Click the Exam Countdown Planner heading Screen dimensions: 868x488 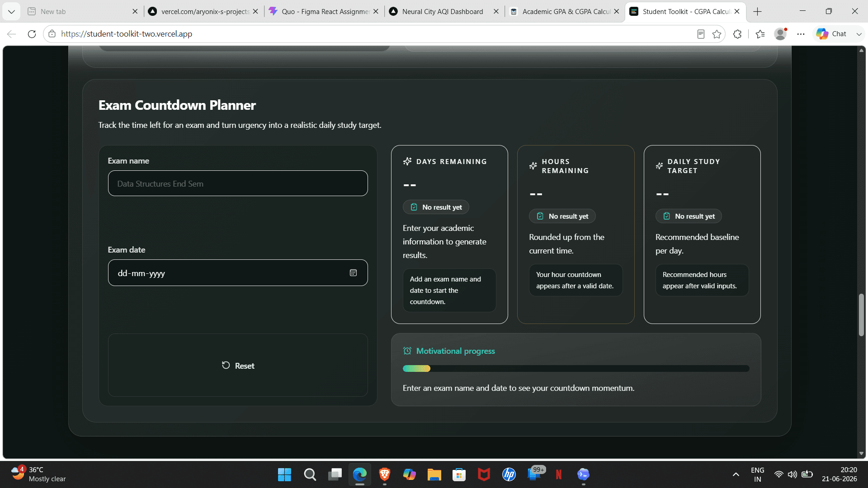[x=177, y=105]
